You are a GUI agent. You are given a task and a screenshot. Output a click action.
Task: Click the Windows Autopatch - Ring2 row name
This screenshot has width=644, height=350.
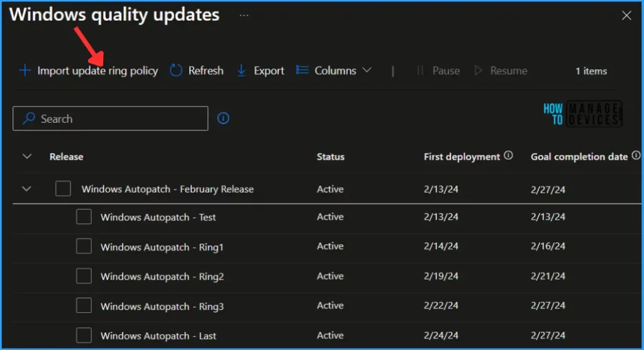pos(162,276)
